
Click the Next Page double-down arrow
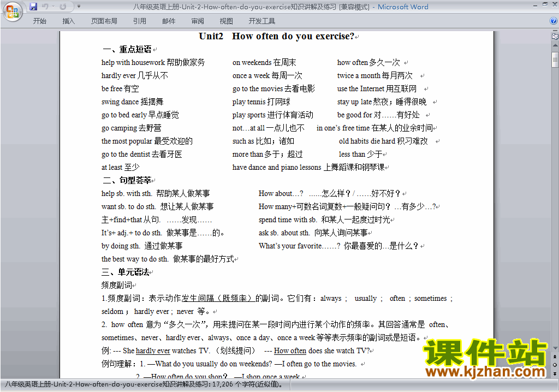click(555, 373)
